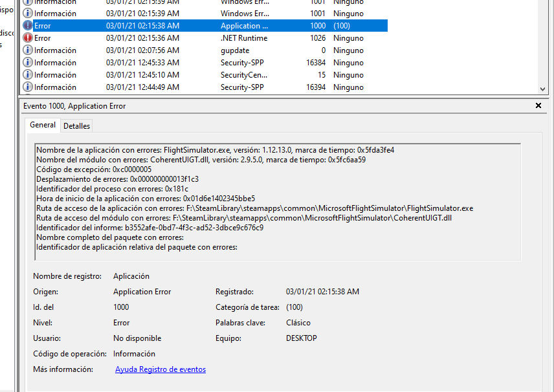
Task: Click the information icon of the 12:45:33 AM Security-SPP row
Action: pyautogui.click(x=28, y=63)
